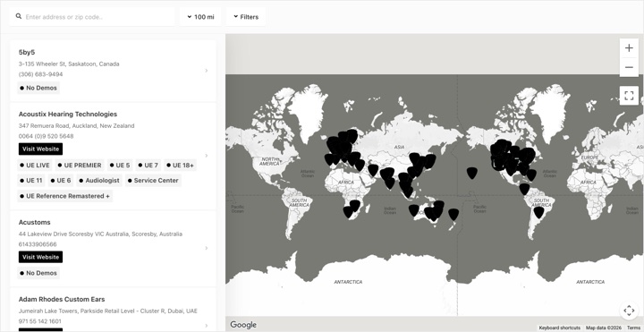Open the map Terms link

[633, 328]
